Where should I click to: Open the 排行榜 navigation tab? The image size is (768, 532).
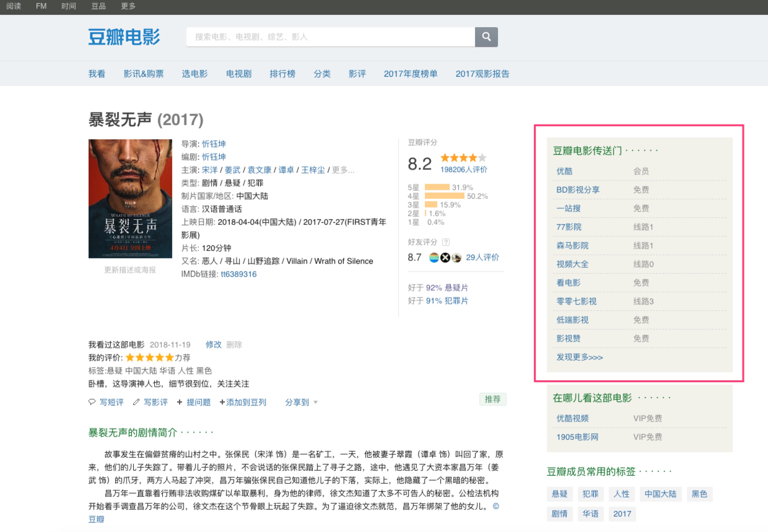282,74
